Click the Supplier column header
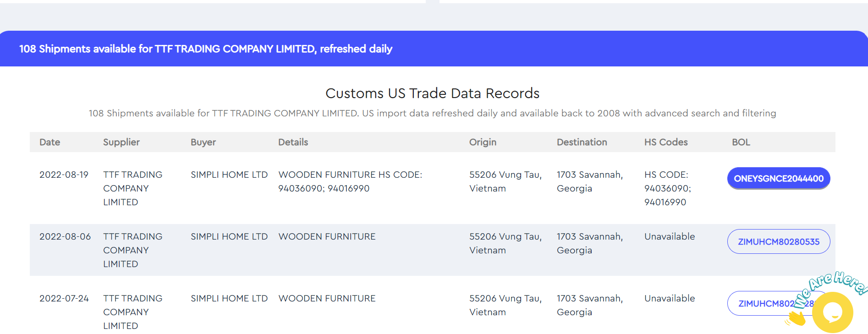 click(x=121, y=142)
